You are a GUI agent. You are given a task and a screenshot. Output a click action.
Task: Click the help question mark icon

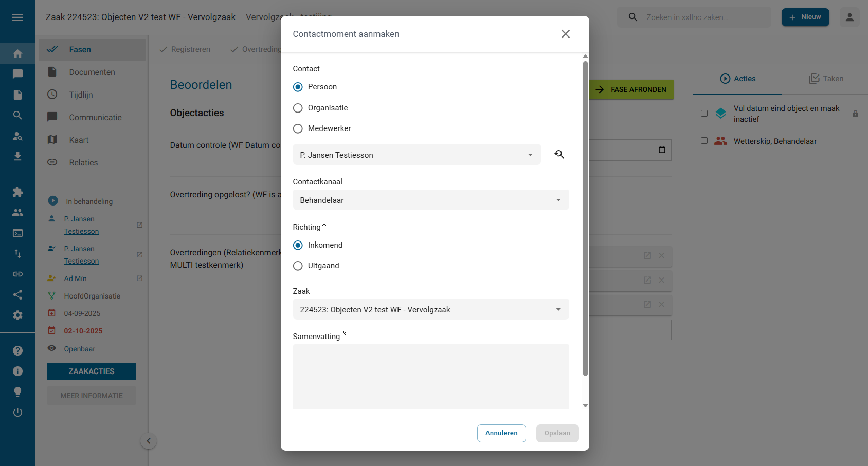coord(17,350)
